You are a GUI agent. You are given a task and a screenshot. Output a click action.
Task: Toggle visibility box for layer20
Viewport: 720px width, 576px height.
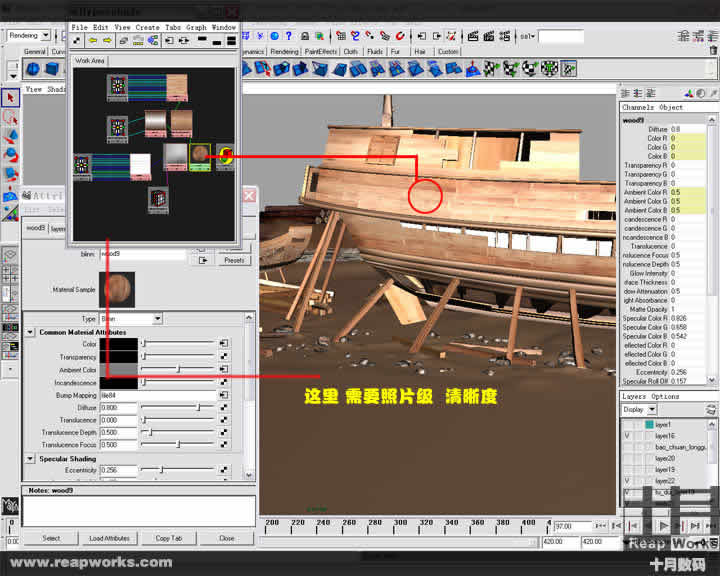pyautogui.click(x=627, y=458)
